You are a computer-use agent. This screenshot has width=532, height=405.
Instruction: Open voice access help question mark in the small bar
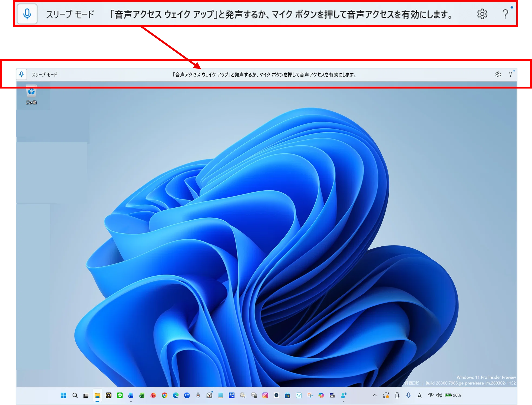[510, 74]
